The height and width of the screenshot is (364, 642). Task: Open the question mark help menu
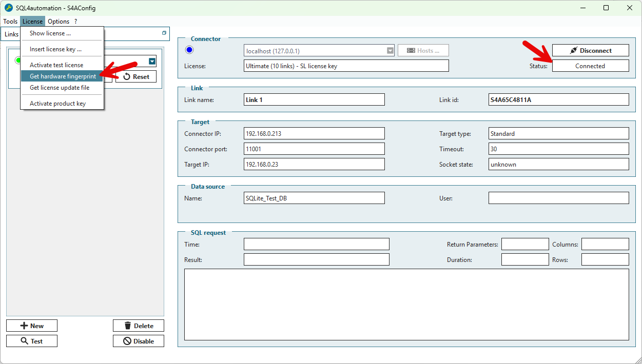point(76,22)
